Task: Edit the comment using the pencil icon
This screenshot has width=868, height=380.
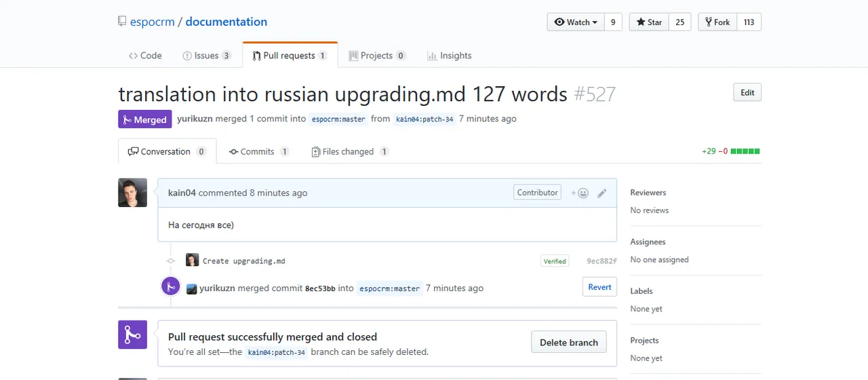Action: pos(601,193)
